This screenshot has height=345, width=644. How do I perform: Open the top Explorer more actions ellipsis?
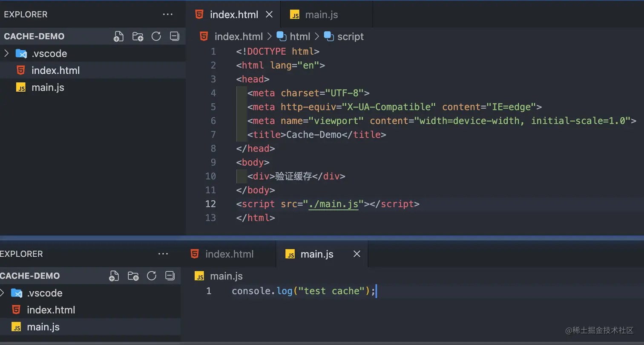(168, 14)
